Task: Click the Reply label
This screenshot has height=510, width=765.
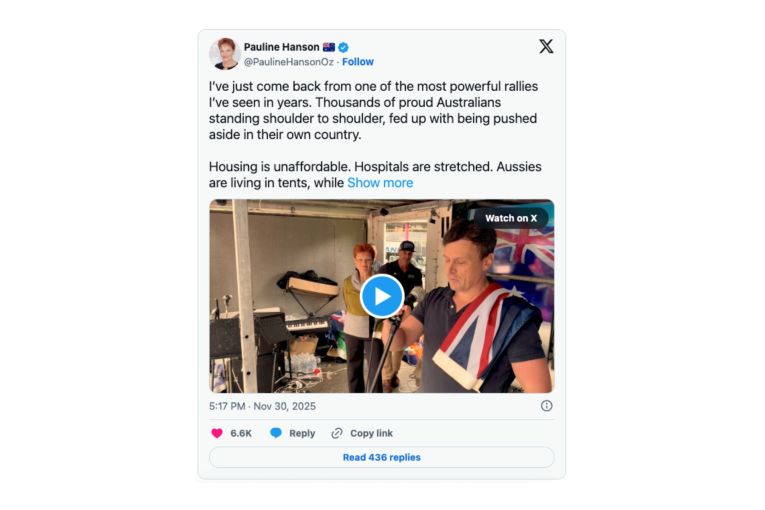Action: pyautogui.click(x=302, y=433)
